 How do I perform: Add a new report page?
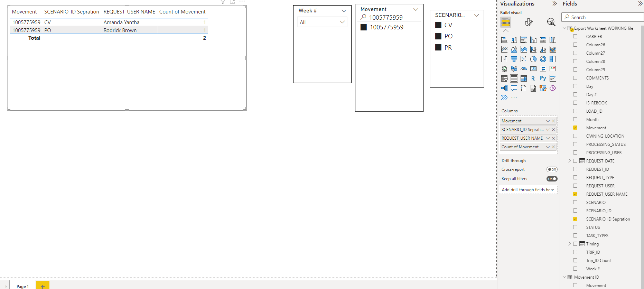43,286
